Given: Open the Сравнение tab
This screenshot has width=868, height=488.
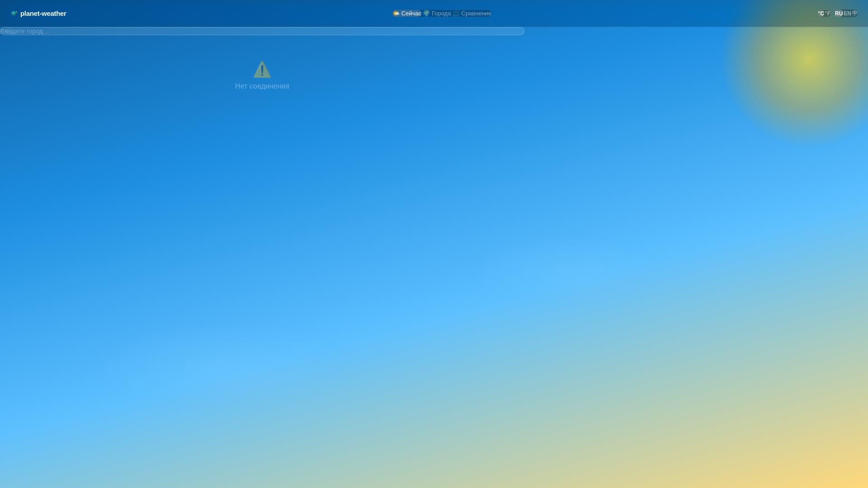Looking at the screenshot, I should coord(472,14).
